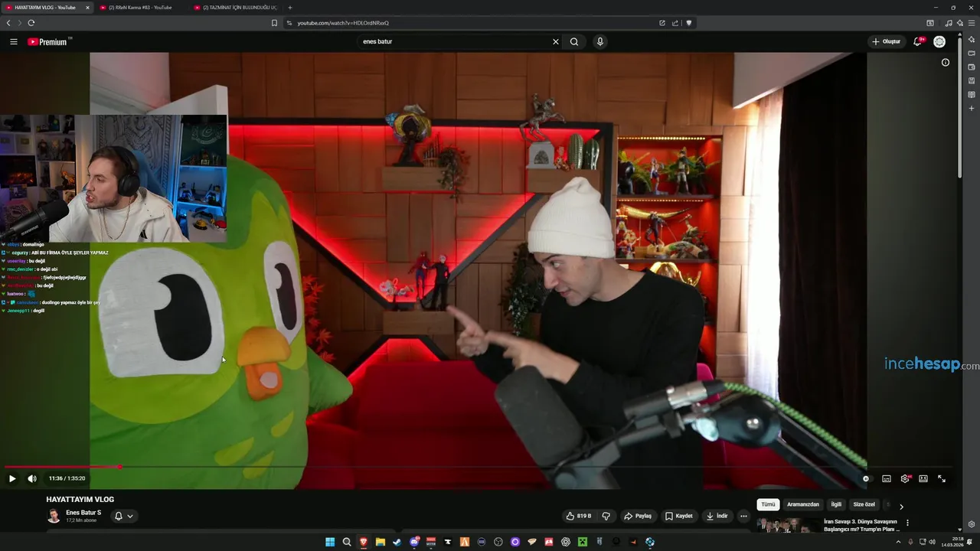Open YouTube notifications bell
Viewport: 980px width, 551px height.
point(918,41)
